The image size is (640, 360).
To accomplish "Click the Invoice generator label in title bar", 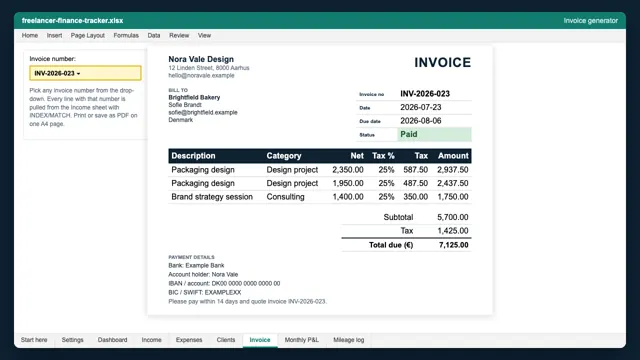I will (x=591, y=20).
